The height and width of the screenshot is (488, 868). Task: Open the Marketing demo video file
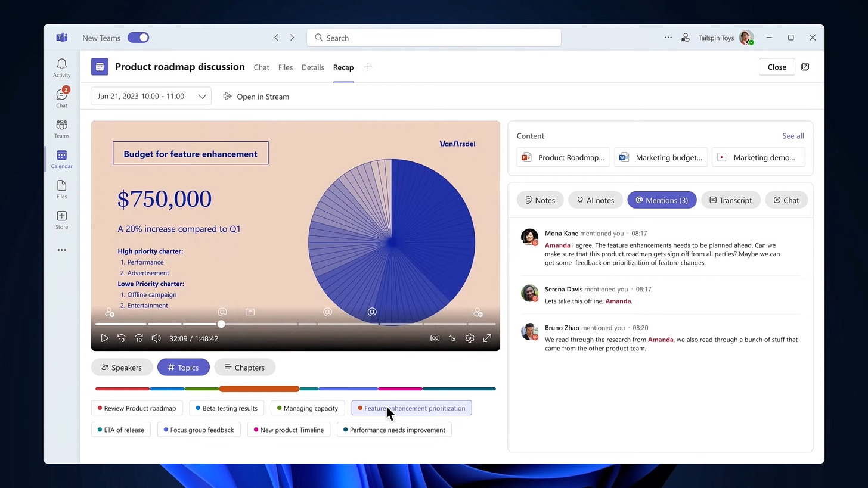[758, 157]
